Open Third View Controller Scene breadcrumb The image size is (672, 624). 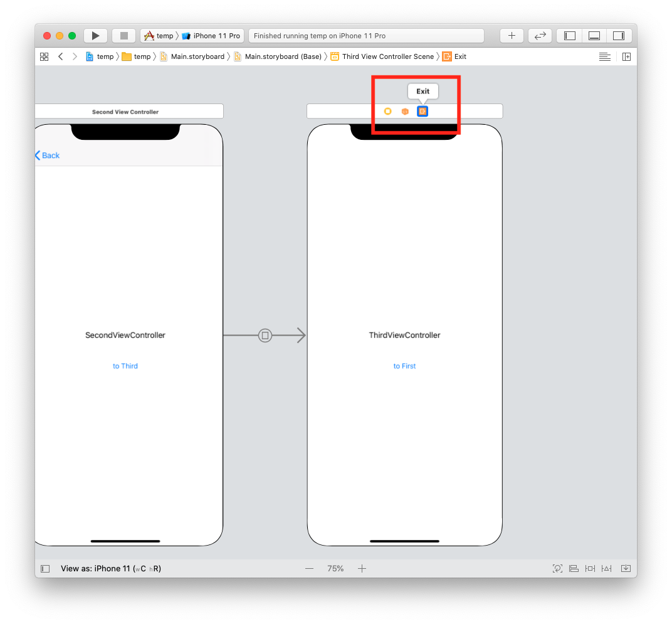[x=382, y=56]
